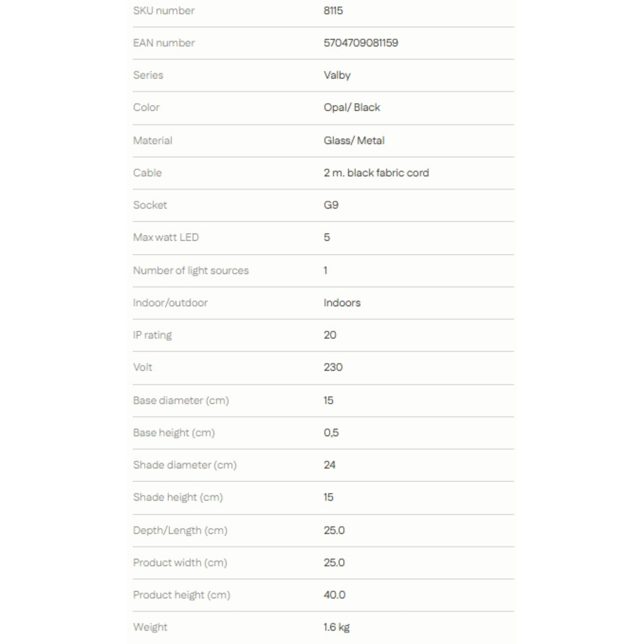
Task: Click the Weight value 1.6 kg
Action: 337,627
